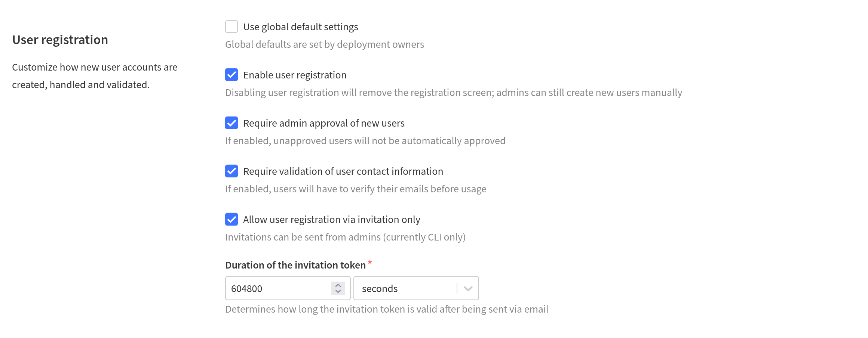Uncheck "Enable user registration"
The image size is (868, 338).
pos(232,75)
